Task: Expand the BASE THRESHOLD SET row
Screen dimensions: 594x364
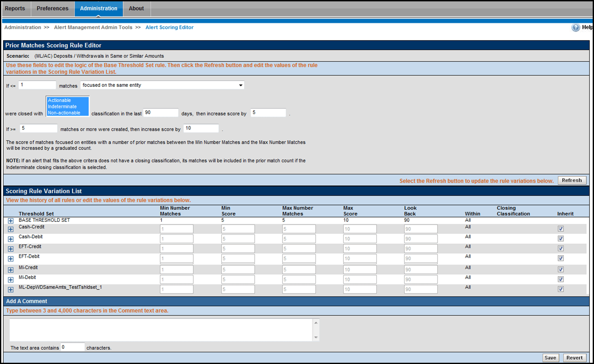Action: point(11,221)
